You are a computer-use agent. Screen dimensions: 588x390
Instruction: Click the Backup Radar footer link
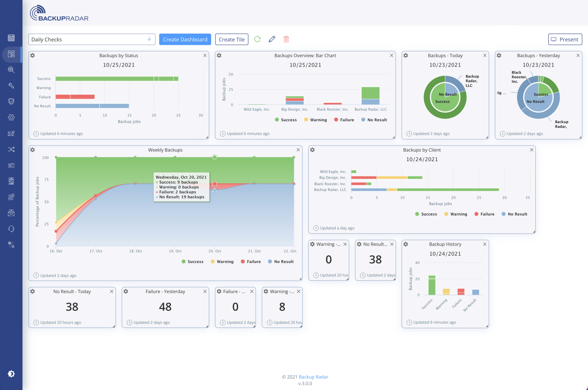click(313, 377)
